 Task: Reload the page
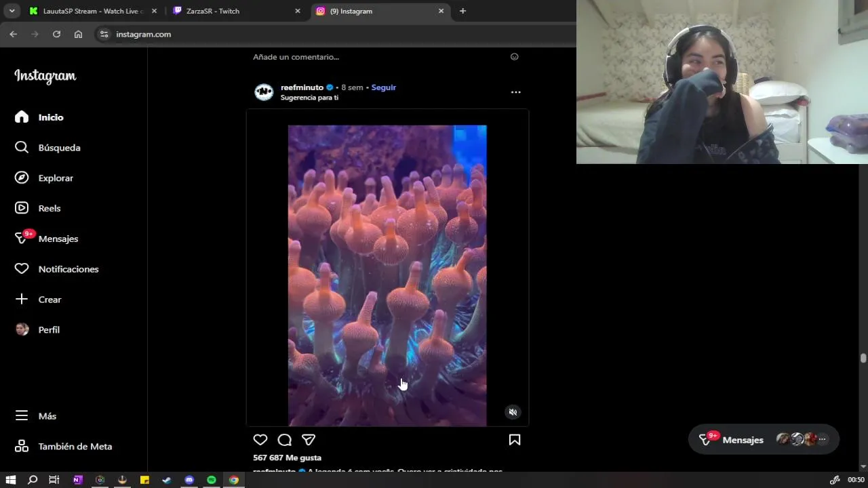click(x=56, y=34)
